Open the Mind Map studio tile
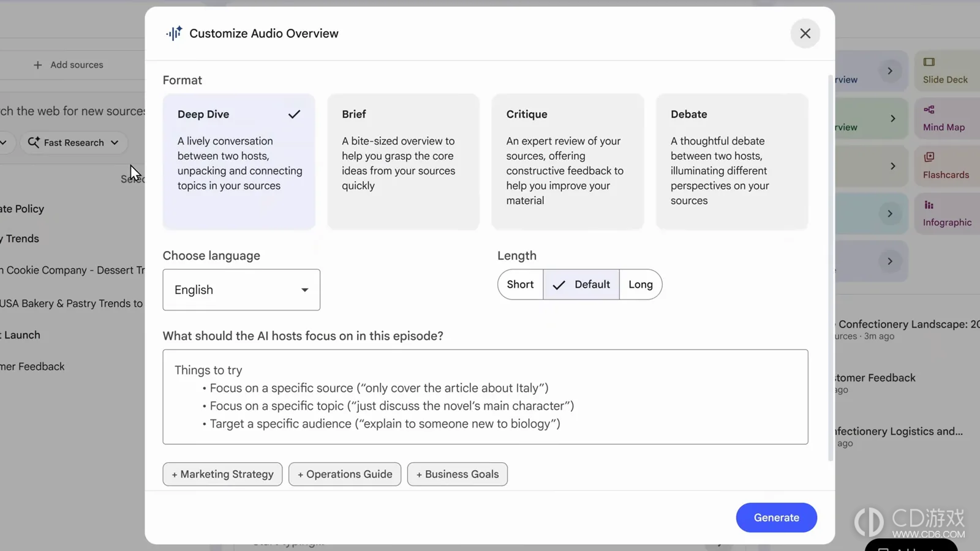This screenshot has height=551, width=980. point(947,118)
